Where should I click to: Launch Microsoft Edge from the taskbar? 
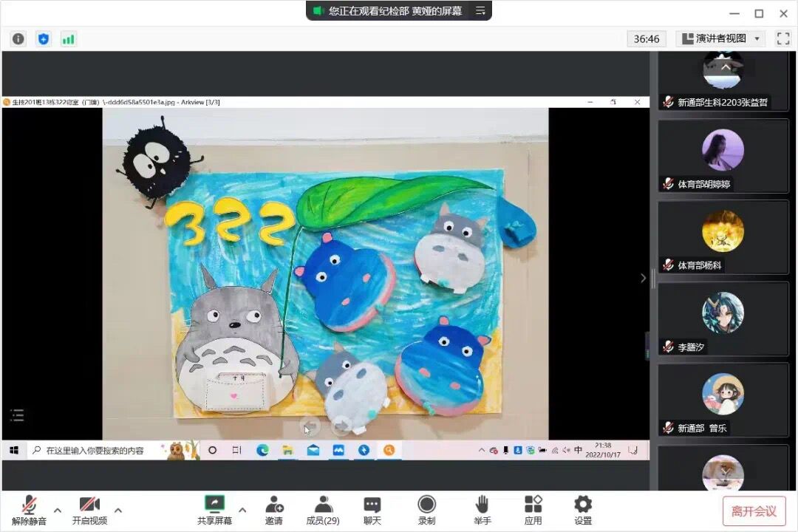(x=262, y=451)
